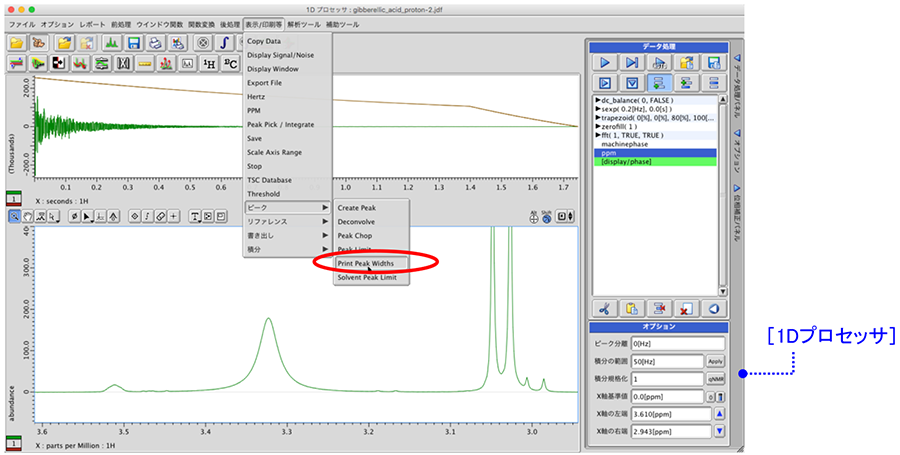Viewport: 900px width, 455px height.
Task: Run processing with the play icon
Action: (605, 63)
